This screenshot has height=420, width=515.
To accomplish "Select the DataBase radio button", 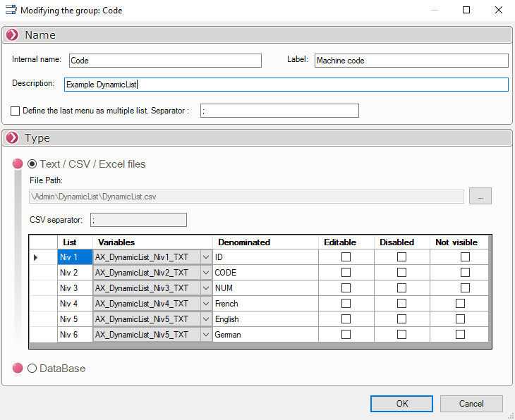I will point(32,369).
